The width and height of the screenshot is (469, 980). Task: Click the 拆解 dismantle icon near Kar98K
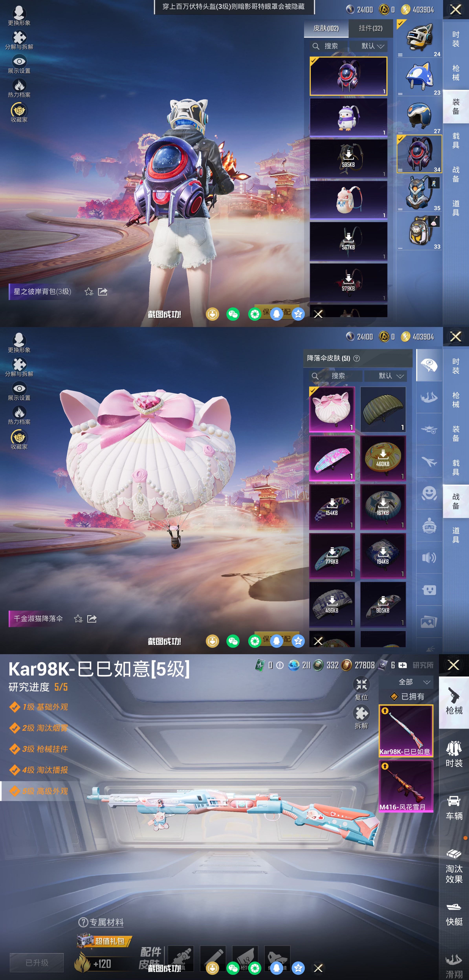tap(361, 713)
